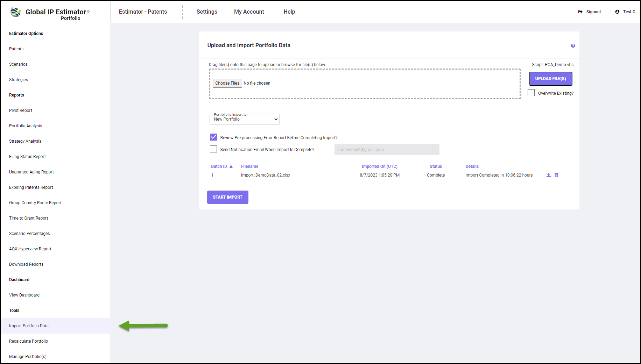
Task: Open the Portfolio to import to dropdown
Action: 244,119
